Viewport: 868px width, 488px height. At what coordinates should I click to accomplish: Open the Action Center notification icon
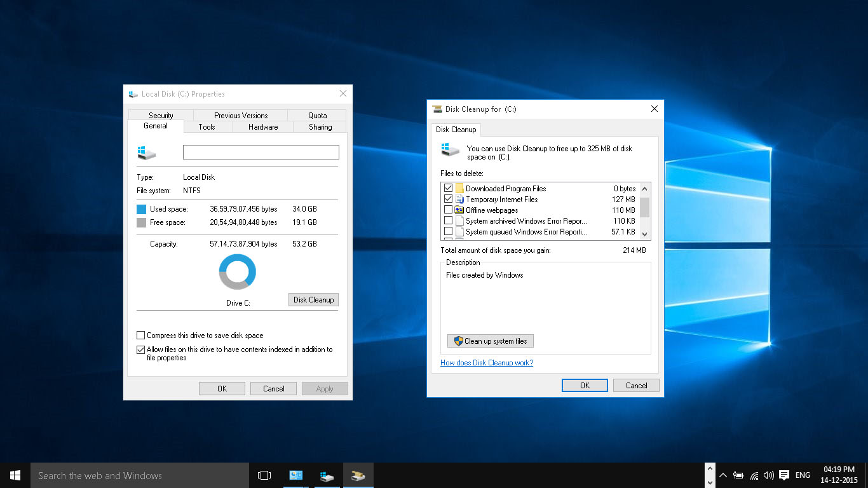point(784,475)
